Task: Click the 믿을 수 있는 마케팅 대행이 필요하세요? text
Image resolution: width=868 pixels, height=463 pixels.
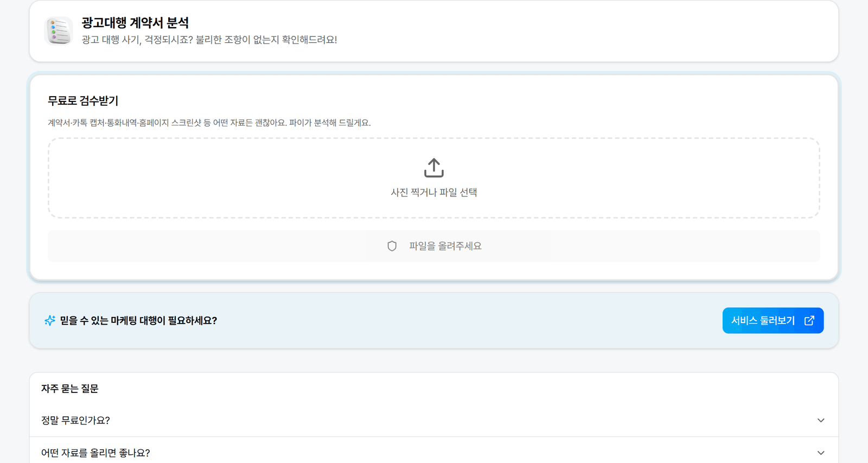Action: 138,320
